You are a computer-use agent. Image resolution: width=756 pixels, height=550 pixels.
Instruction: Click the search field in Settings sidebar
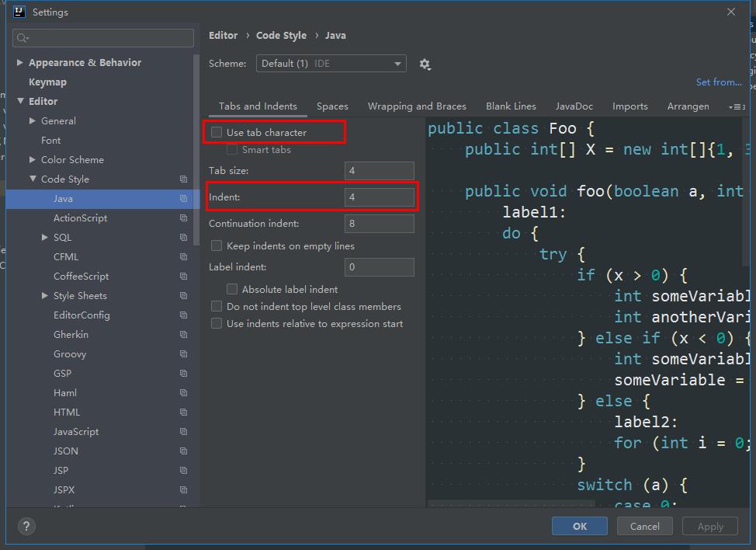pyautogui.click(x=102, y=37)
